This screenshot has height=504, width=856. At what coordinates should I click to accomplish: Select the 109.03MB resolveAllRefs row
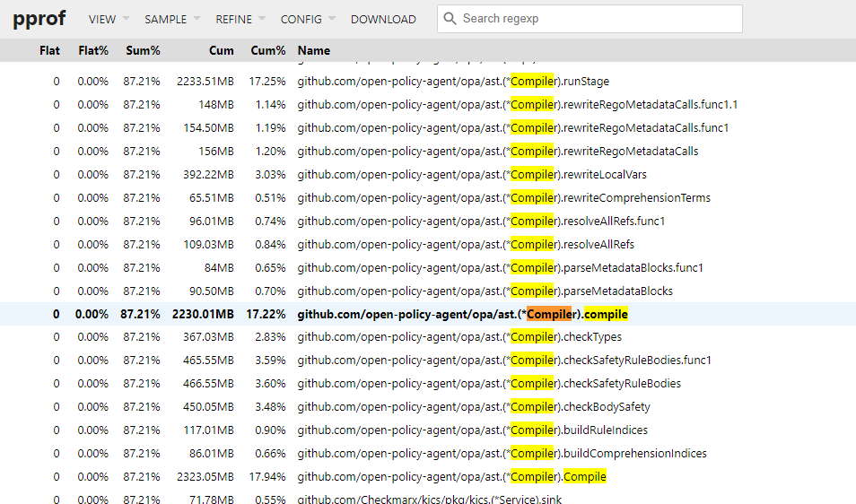click(428, 244)
